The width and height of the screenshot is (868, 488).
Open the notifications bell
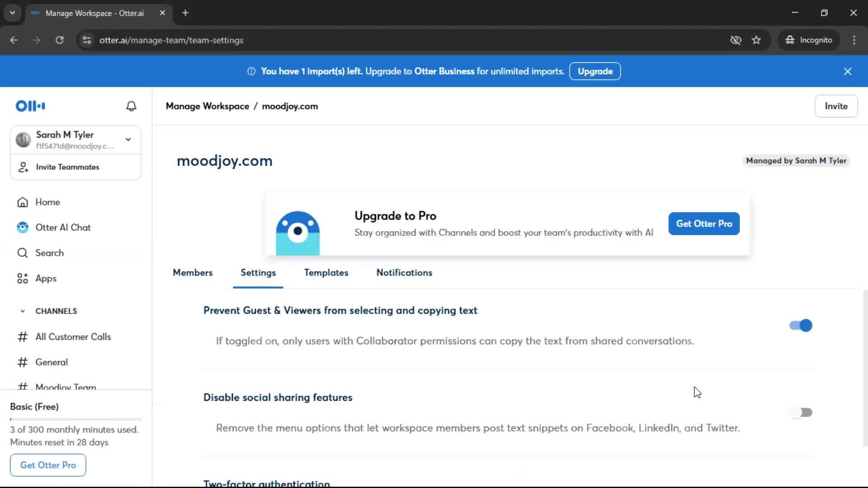coord(131,106)
